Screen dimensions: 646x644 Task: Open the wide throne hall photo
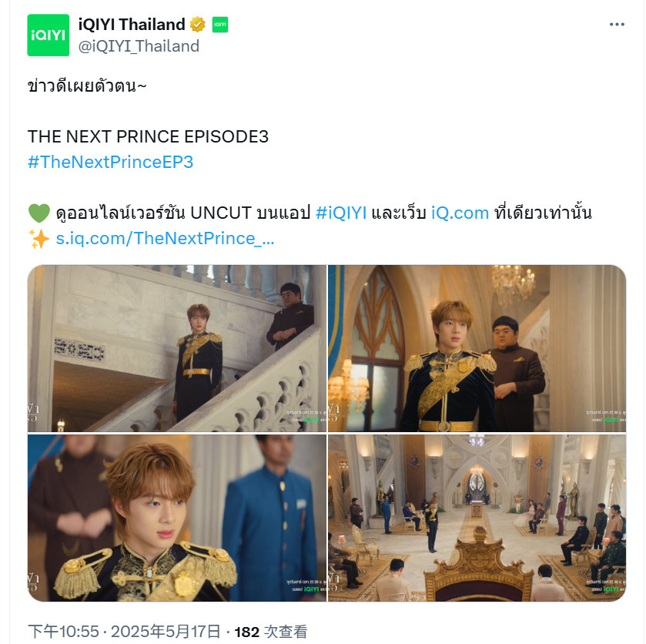477,518
